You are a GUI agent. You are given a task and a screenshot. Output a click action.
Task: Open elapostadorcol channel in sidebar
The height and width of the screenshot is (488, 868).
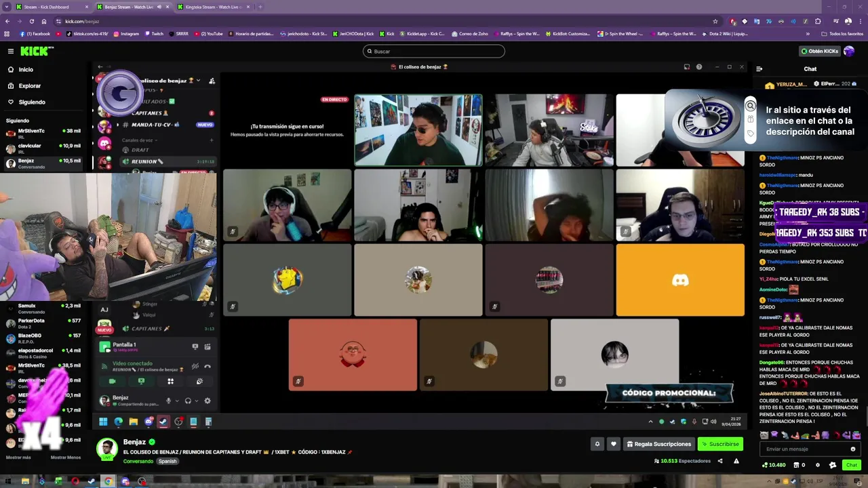(x=45, y=353)
